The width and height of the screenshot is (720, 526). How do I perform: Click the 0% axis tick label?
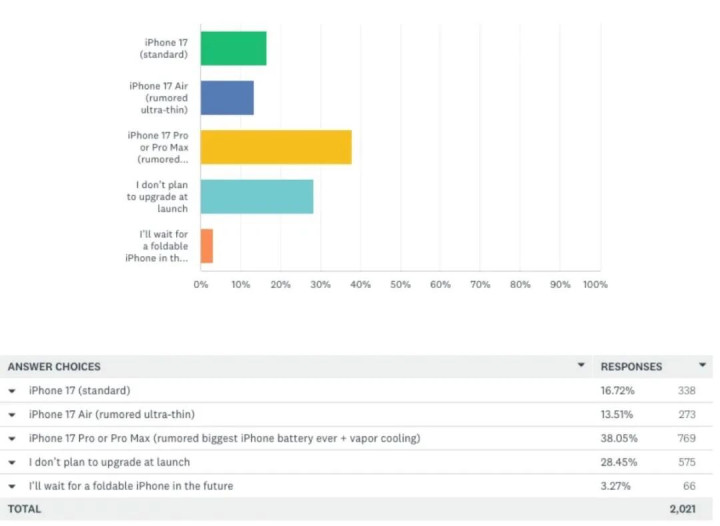(x=201, y=285)
